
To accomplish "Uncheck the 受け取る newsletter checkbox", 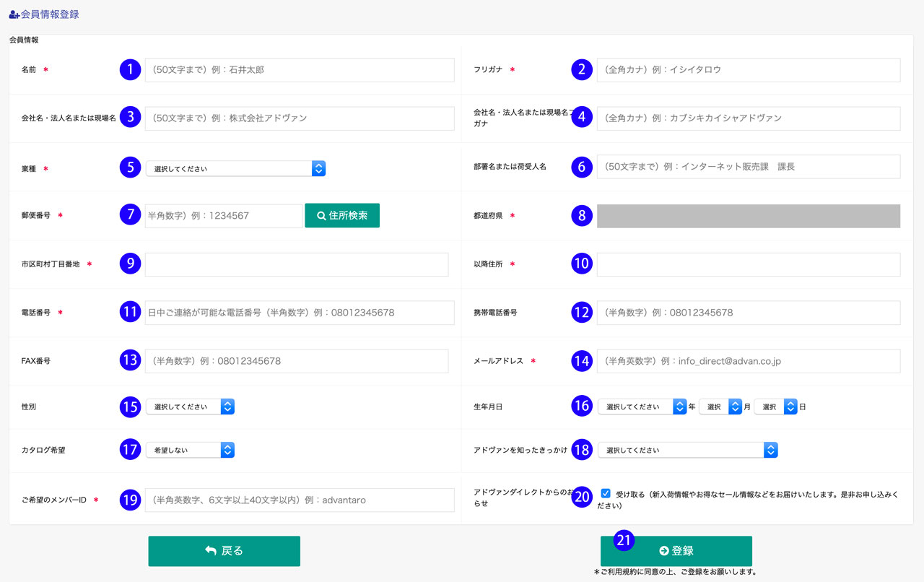I will click(x=606, y=493).
